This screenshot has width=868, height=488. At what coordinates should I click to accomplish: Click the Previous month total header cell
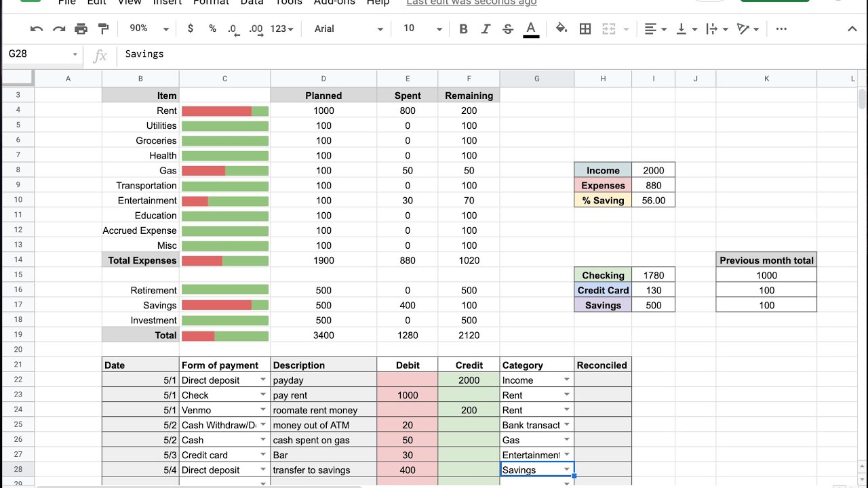(766, 260)
